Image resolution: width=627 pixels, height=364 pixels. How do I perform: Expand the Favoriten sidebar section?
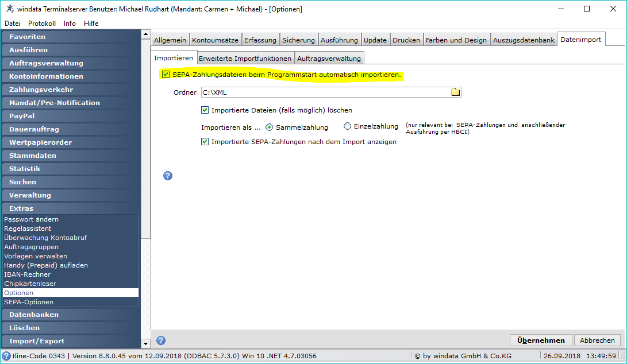tap(71, 37)
